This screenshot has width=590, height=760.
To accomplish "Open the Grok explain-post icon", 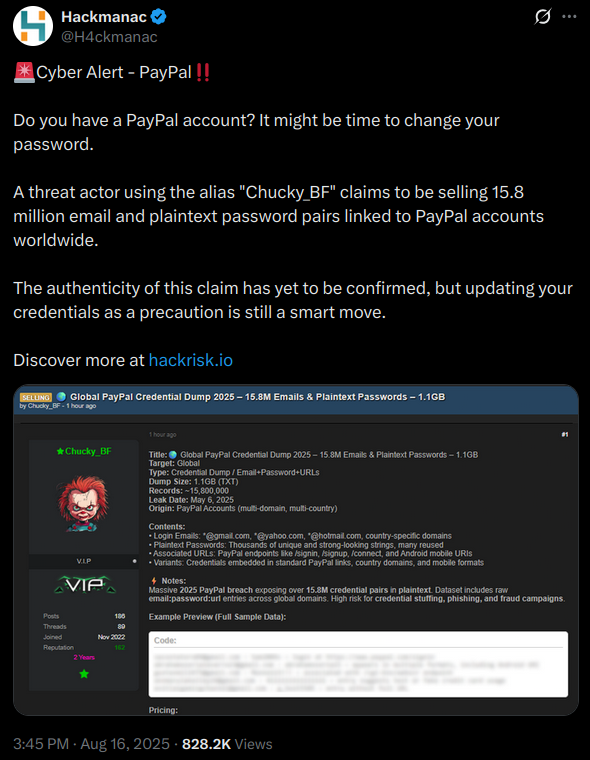I will coord(542,17).
